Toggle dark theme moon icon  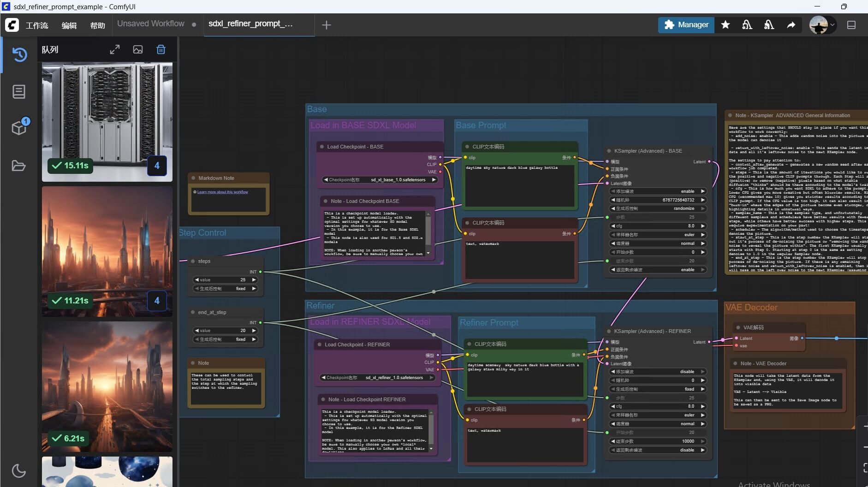19,471
